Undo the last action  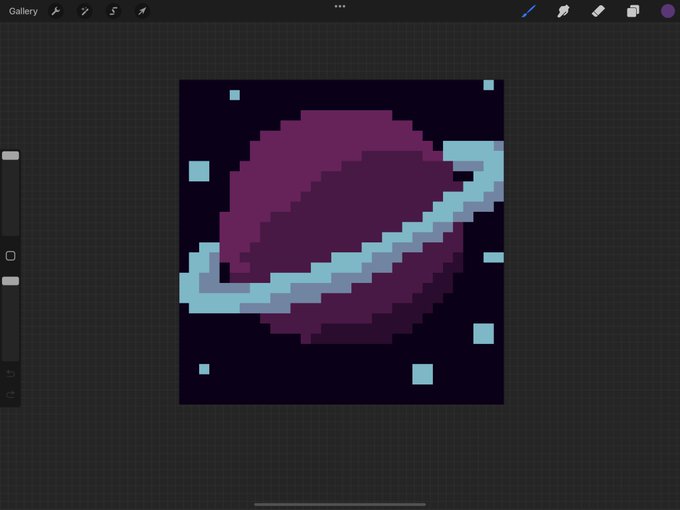point(10,373)
